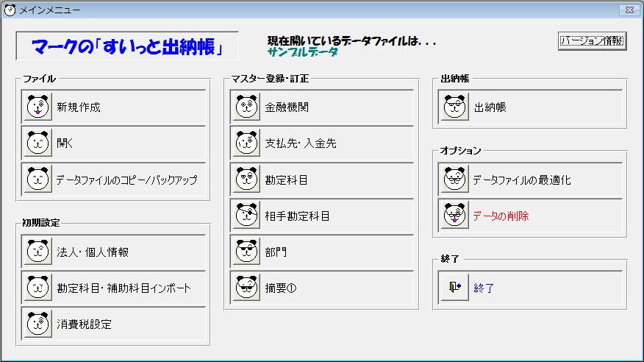Click the red データの削除 label
644x362 pixels.
coord(501,216)
